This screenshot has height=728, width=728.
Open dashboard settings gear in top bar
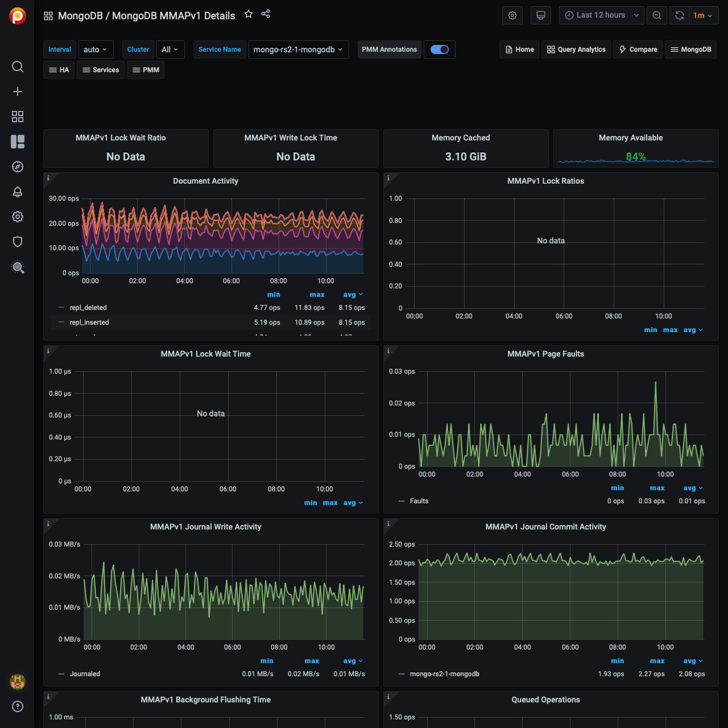pos(512,15)
